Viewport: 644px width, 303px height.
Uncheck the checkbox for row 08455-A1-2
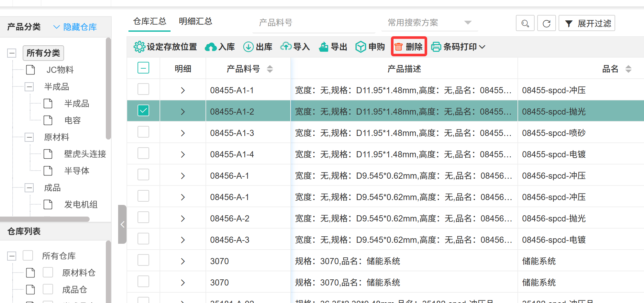(143, 111)
